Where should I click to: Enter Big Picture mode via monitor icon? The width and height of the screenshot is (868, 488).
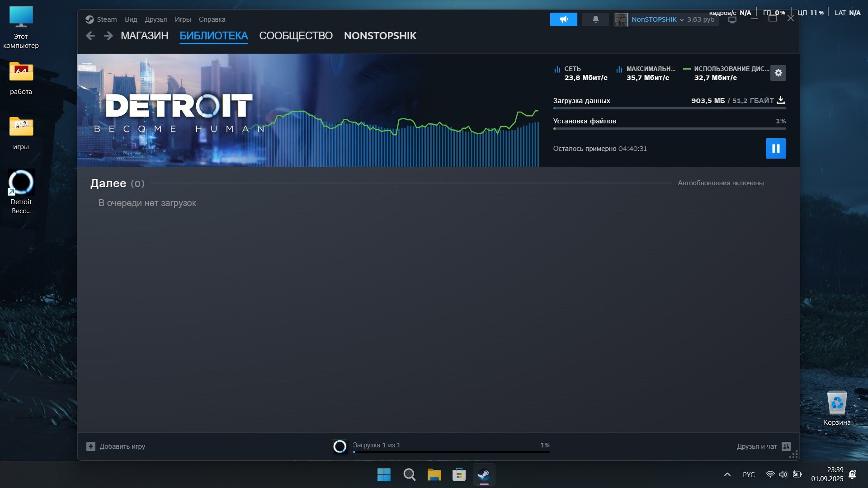732,19
